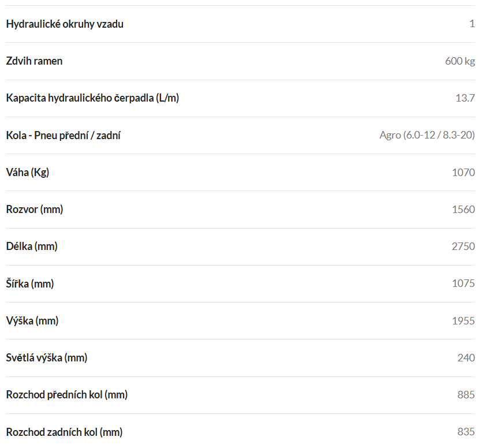Click the 1955 height value
This screenshot has height=448, width=478.
[463, 320]
